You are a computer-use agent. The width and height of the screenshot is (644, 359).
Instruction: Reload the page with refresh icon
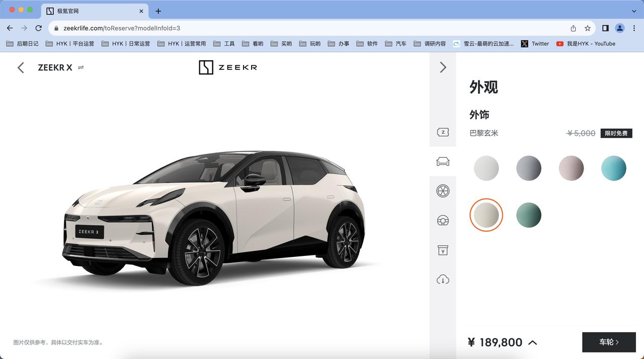click(x=39, y=28)
